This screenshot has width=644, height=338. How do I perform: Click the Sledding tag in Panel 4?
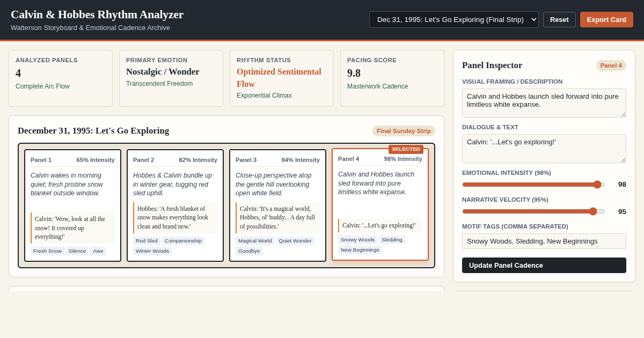point(392,240)
